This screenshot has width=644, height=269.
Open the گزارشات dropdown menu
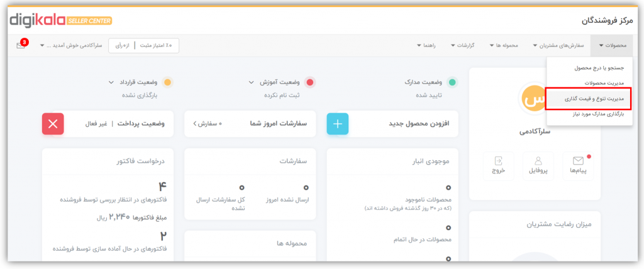tap(463, 45)
